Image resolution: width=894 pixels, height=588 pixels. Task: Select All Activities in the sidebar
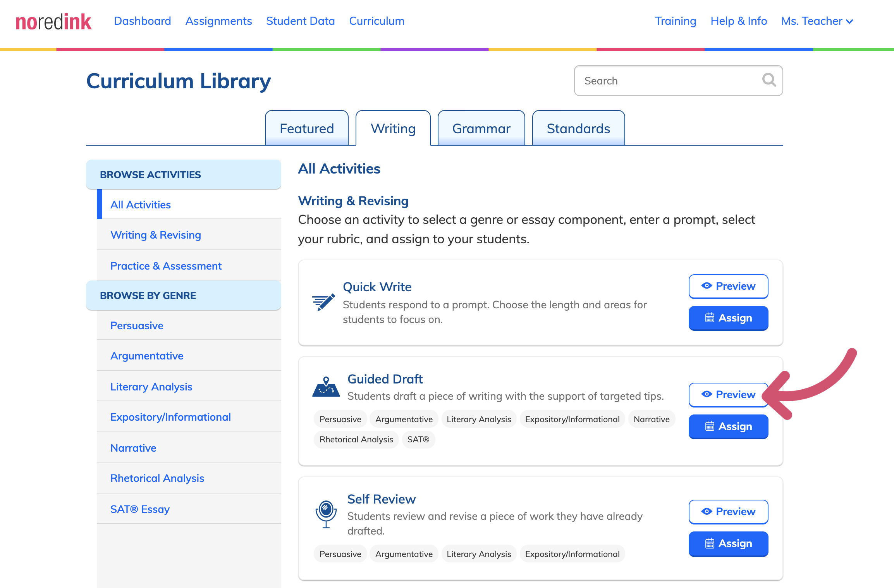point(189,205)
